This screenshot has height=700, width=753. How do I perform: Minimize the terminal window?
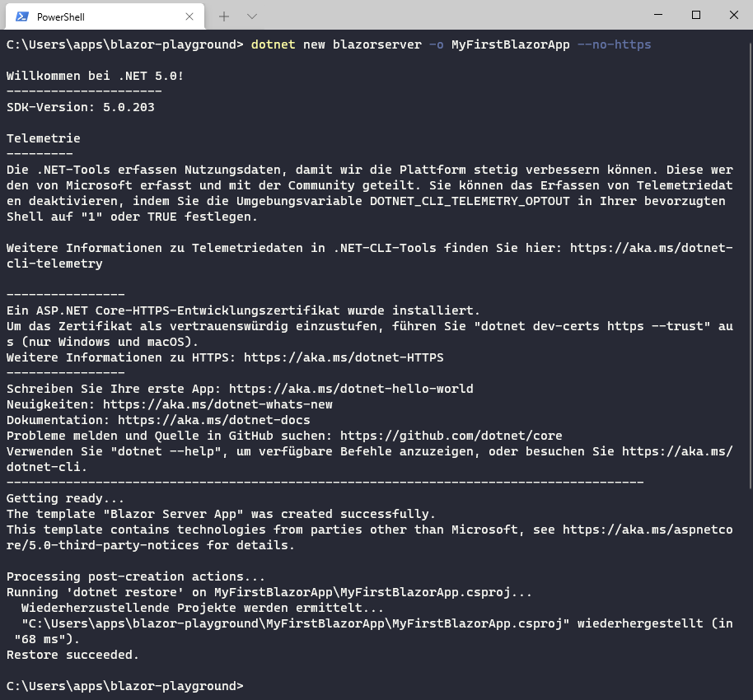point(657,15)
